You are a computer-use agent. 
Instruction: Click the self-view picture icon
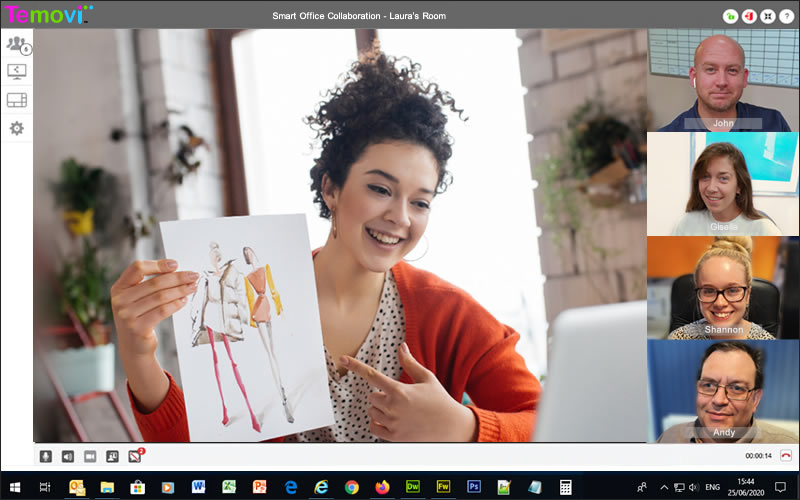tap(112, 456)
